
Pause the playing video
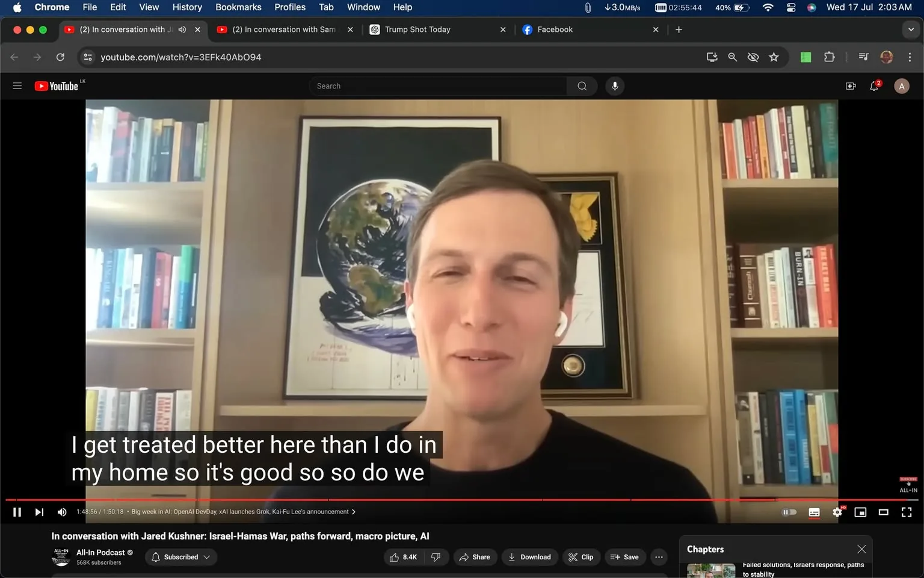pyautogui.click(x=16, y=512)
